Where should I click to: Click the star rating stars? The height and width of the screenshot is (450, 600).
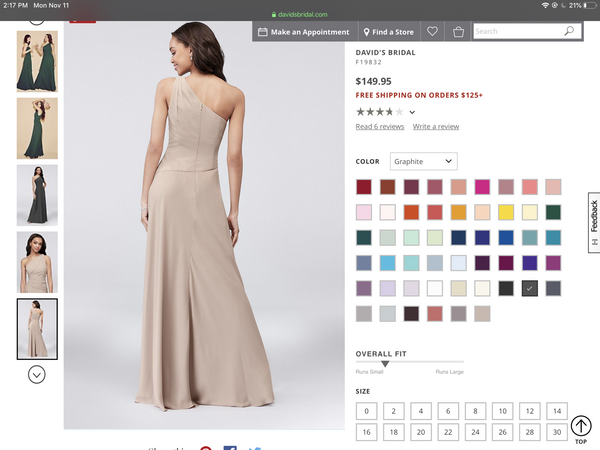point(379,112)
